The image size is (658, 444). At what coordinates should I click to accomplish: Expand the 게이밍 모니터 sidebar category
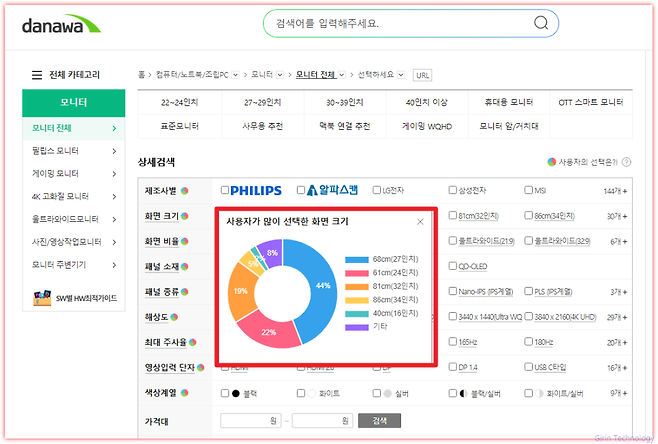(113, 174)
